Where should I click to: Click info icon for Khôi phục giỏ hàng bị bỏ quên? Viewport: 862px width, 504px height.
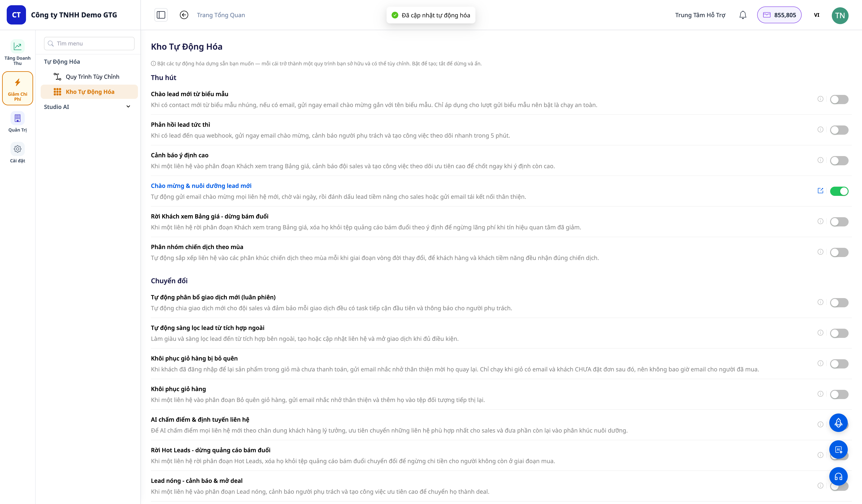coord(820,363)
